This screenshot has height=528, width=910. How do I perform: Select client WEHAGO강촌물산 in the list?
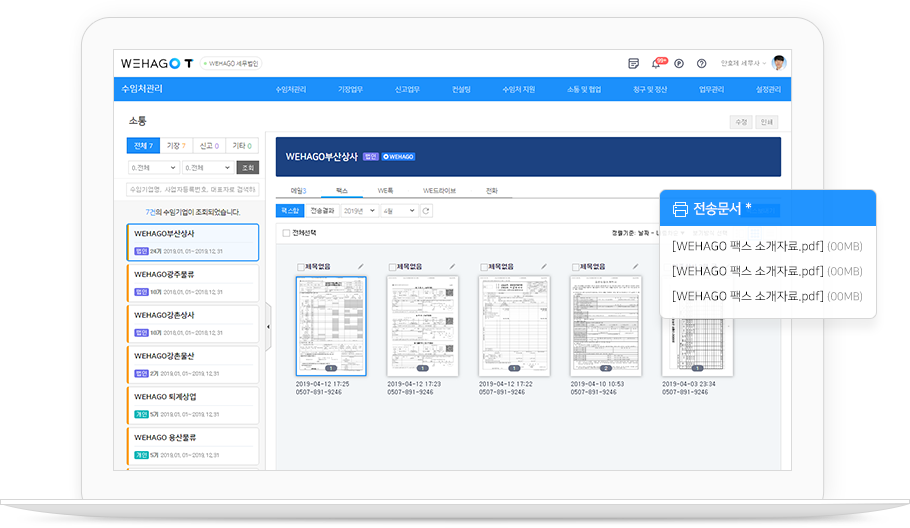[193, 364]
